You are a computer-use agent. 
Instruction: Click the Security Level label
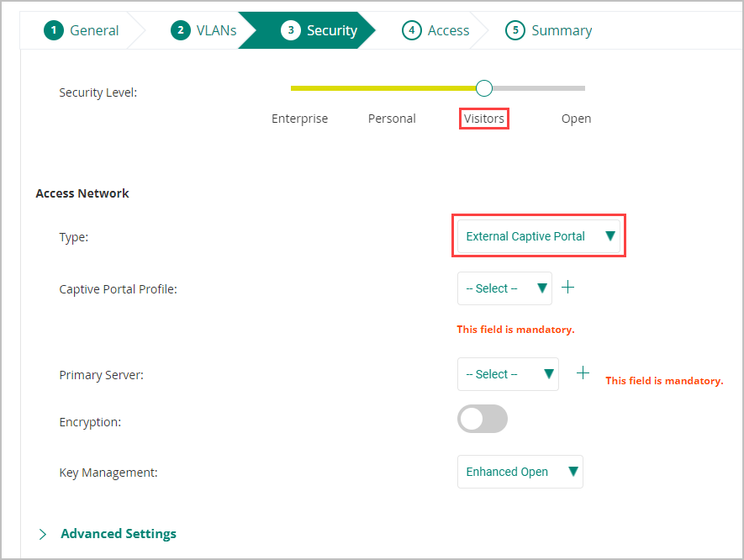(x=98, y=92)
